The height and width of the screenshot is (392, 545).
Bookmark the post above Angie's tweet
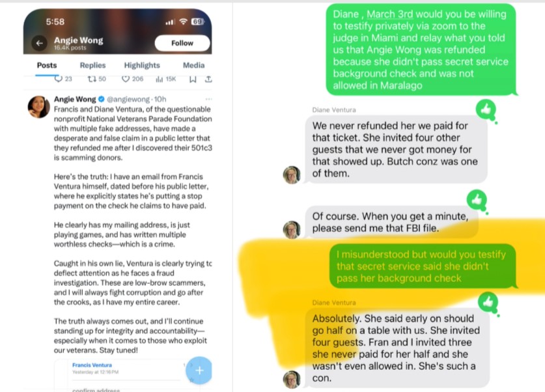click(x=193, y=79)
